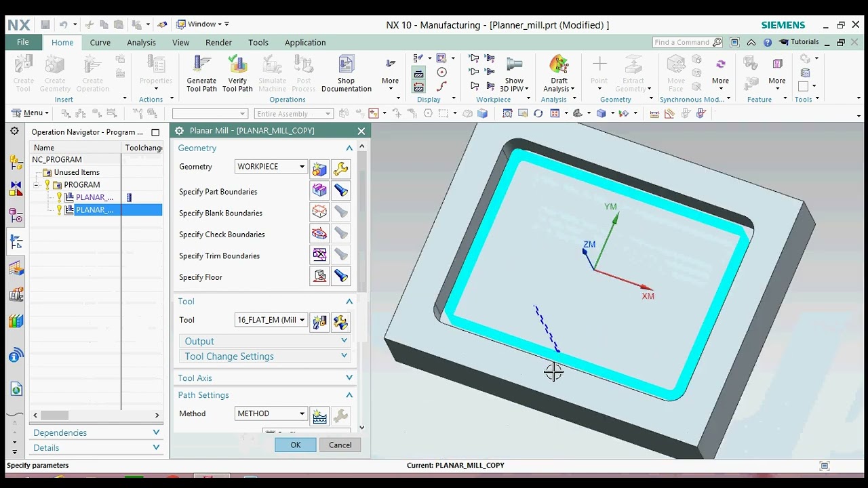This screenshot has width=868, height=488.
Task: Expand Tool Axis section
Action: pos(265,378)
